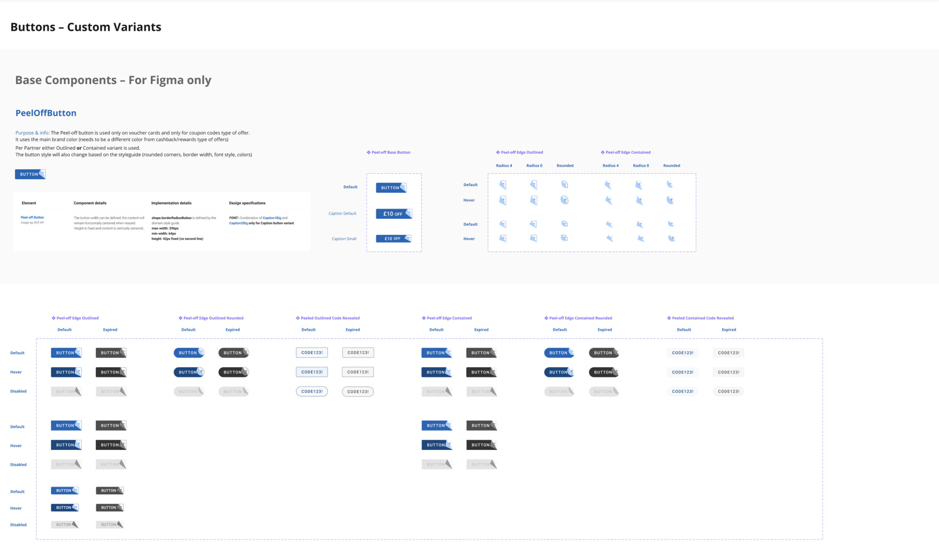Click the Peel-off Button link in Element column
This screenshot has height=560, width=939.
pos(32,217)
